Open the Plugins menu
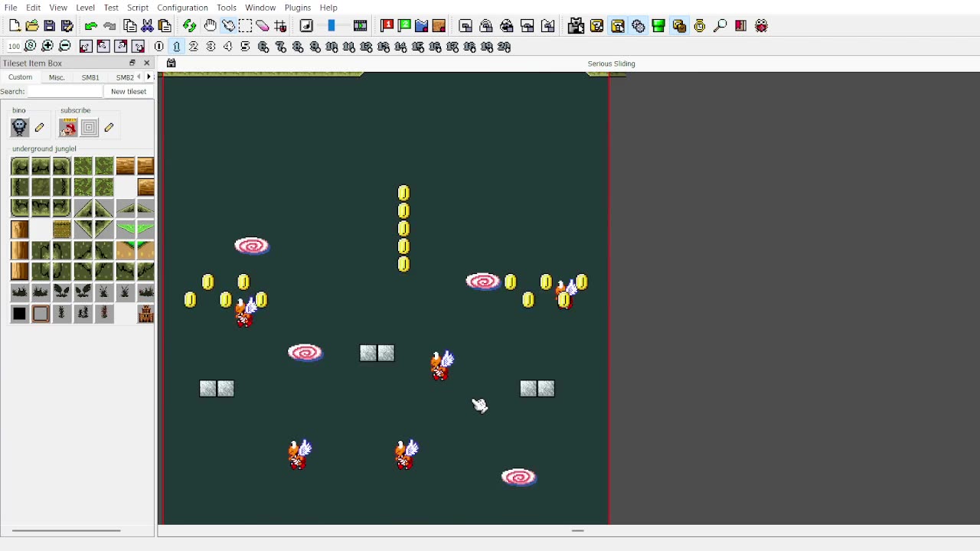Screen dimensions: 980x551 (x=298, y=8)
